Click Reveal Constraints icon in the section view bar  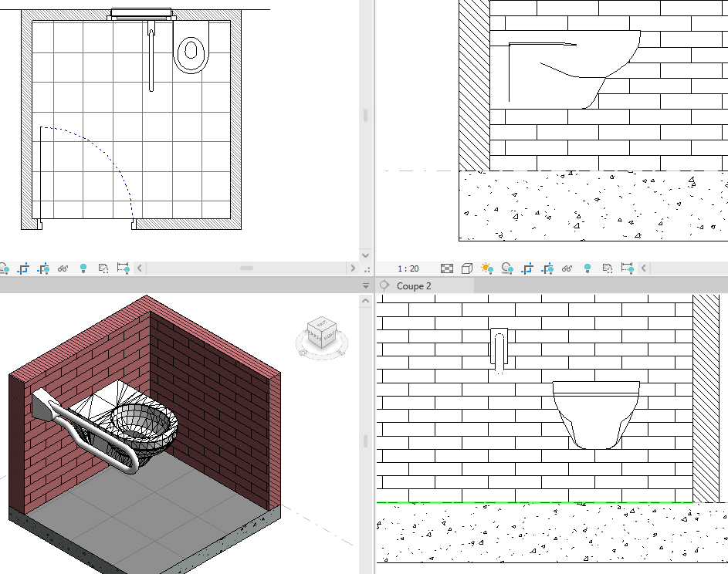coord(628,268)
